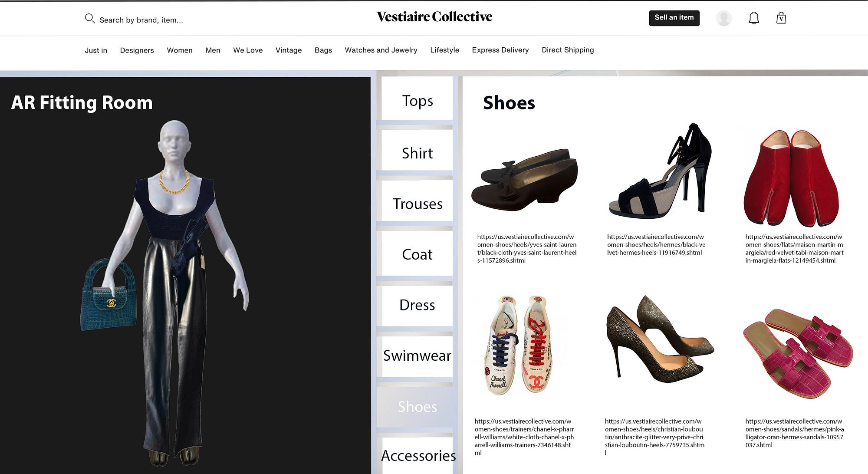Open the Designers menu
Screen dimensions: 868x474
(137, 50)
